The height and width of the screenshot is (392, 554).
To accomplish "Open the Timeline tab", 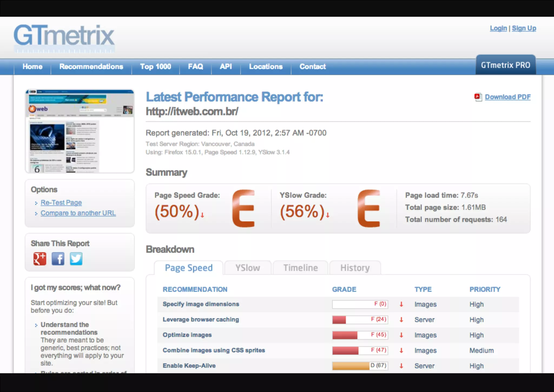I will (301, 268).
